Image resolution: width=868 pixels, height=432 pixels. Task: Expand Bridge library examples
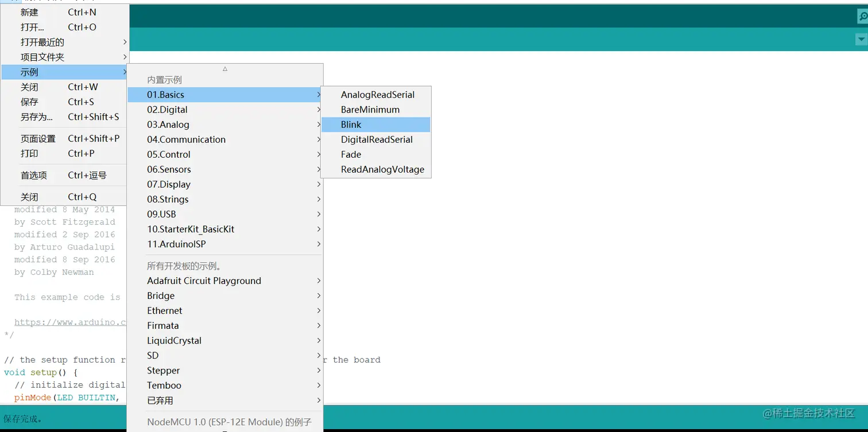(225, 295)
